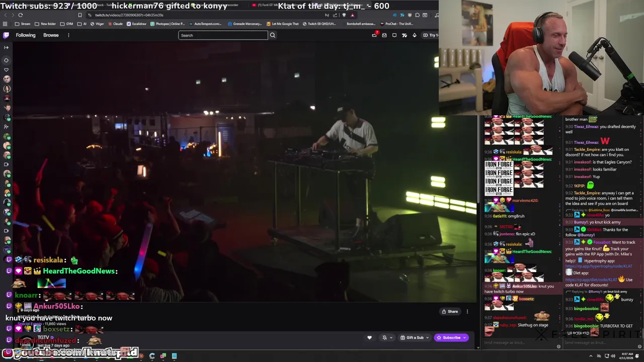Go forward in browser history
The height and width of the screenshot is (362, 644).
(x=12, y=15)
